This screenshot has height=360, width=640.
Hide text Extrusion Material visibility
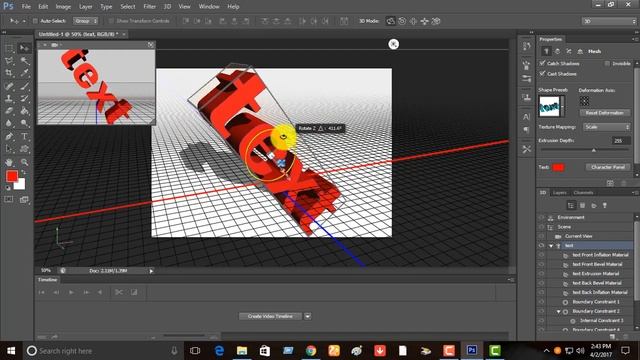tap(541, 274)
